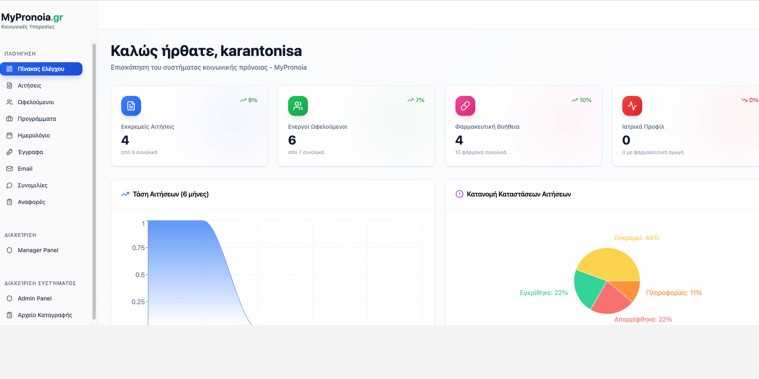Click the orange Πληροφορίες pie slice
The image size is (759, 379).
point(628,289)
